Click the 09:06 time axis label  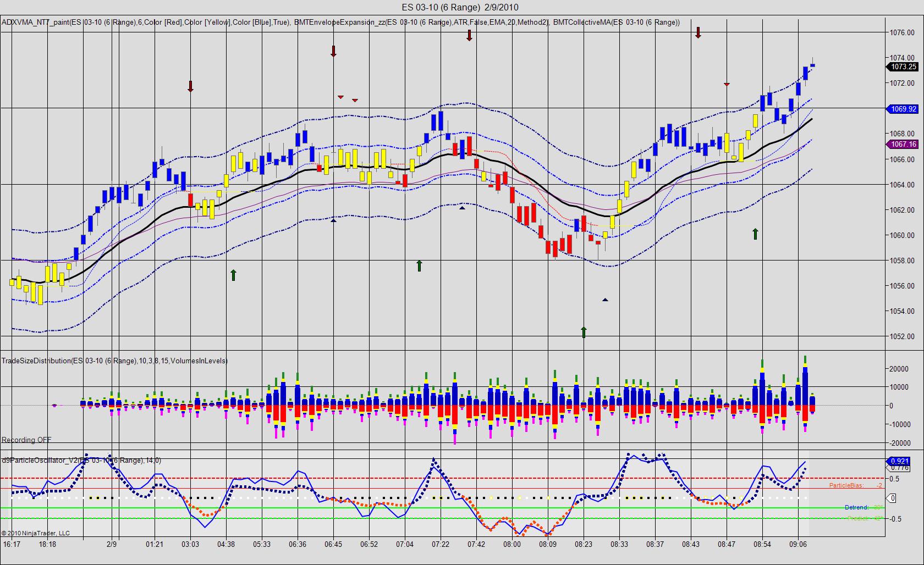798,544
